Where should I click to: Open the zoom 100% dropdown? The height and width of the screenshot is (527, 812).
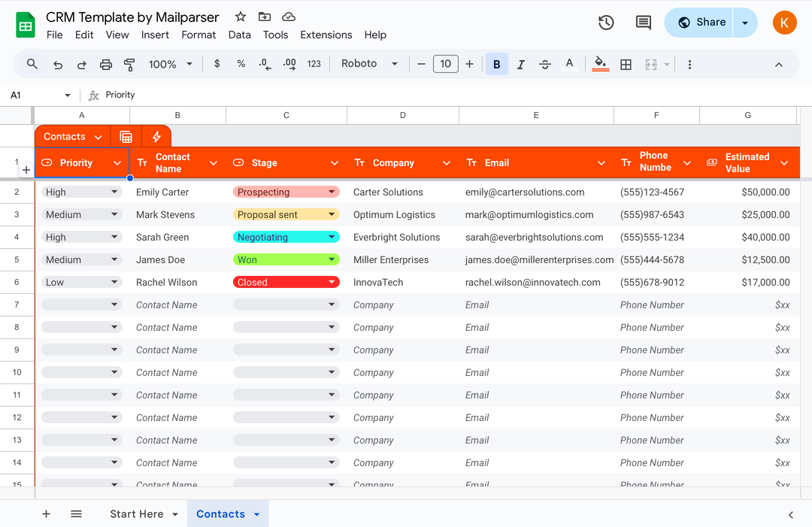pos(171,64)
